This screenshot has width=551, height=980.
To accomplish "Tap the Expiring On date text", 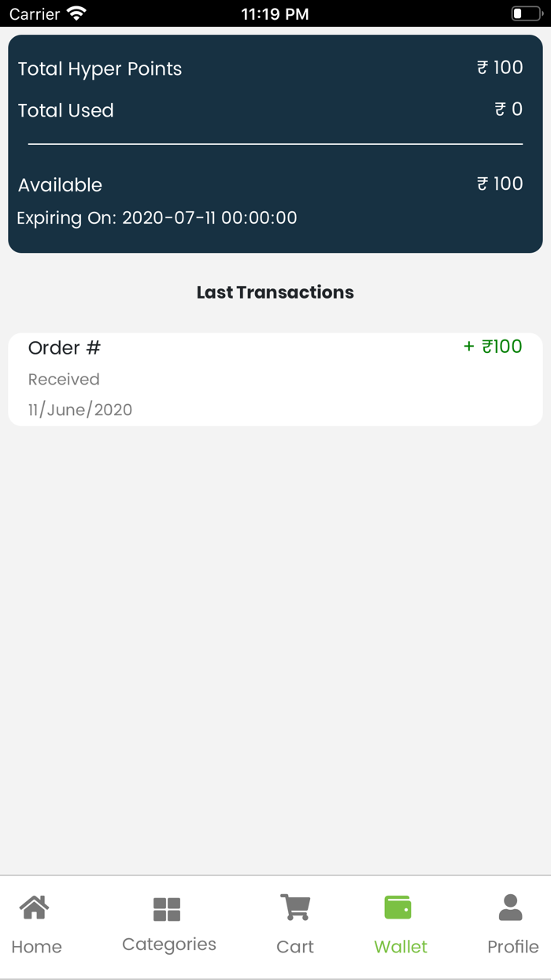I will point(157,218).
